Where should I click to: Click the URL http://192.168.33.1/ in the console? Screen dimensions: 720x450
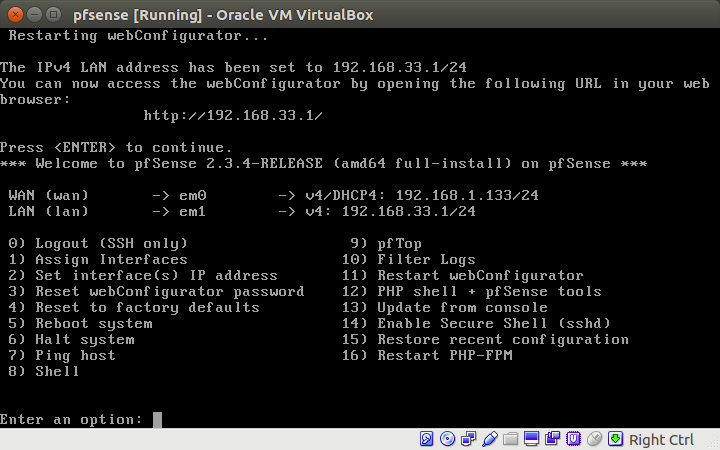pyautogui.click(x=233, y=115)
